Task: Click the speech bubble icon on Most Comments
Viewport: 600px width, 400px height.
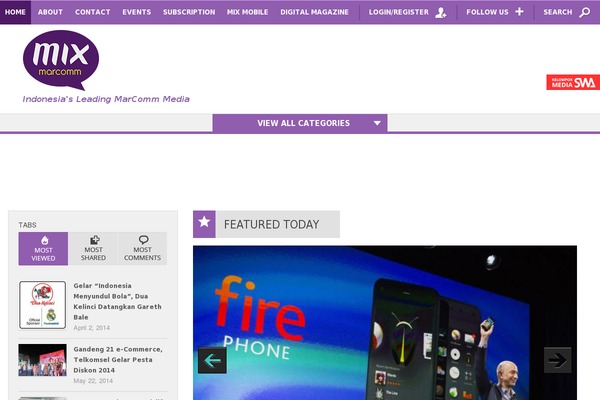Action: pos(143,240)
